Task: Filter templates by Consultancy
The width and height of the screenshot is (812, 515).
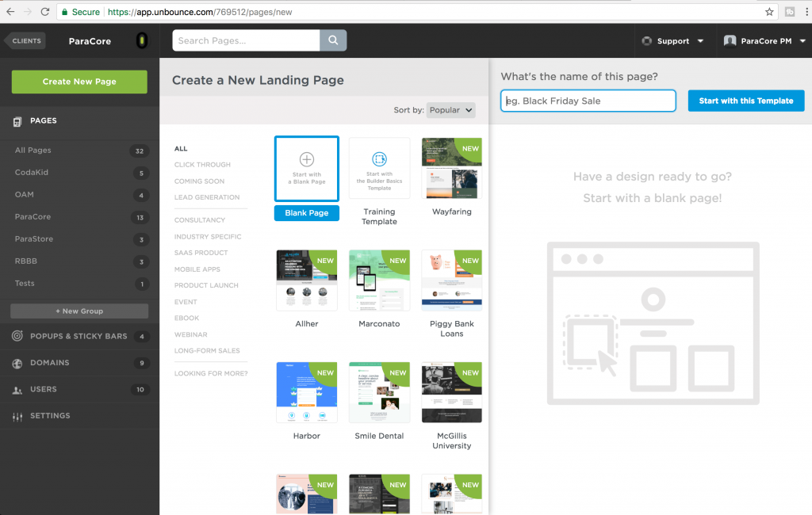Action: [200, 220]
